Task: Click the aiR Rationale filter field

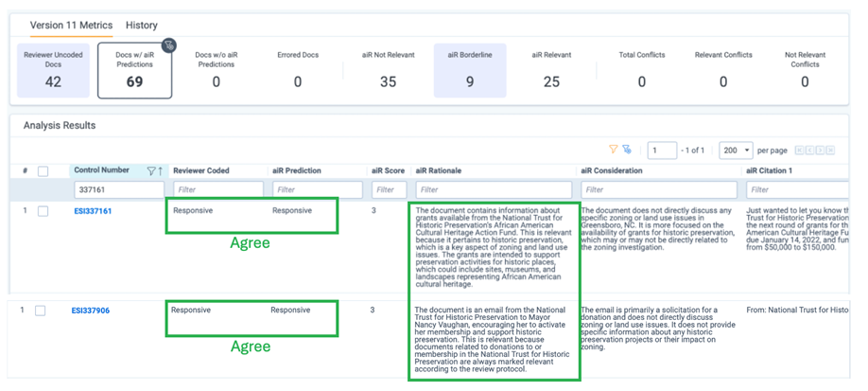Action: pyautogui.click(x=493, y=190)
